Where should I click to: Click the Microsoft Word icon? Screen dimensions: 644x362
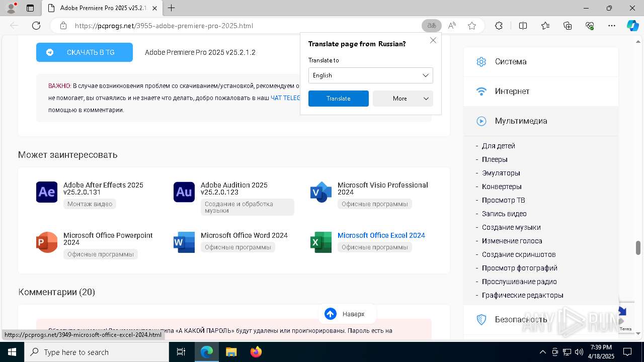pos(184,242)
